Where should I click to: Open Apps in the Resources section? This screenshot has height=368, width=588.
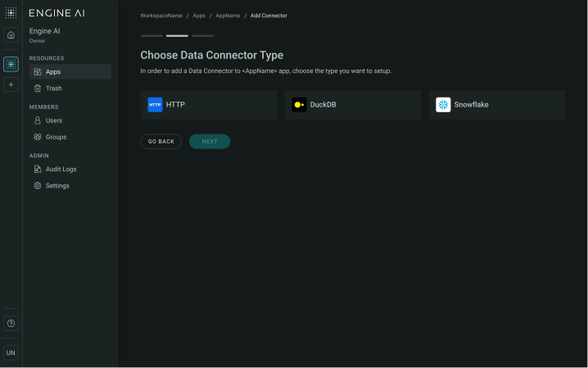(x=70, y=71)
